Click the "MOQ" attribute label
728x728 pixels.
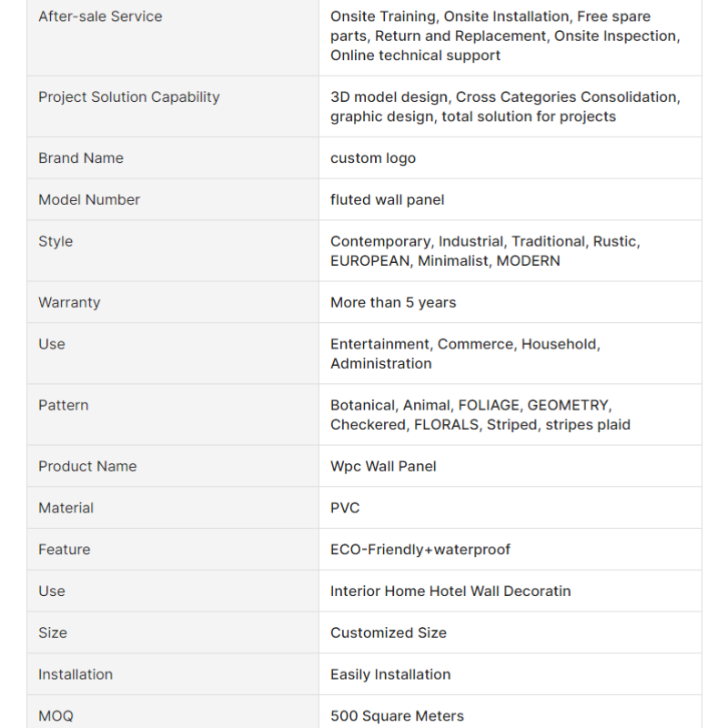tap(54, 716)
